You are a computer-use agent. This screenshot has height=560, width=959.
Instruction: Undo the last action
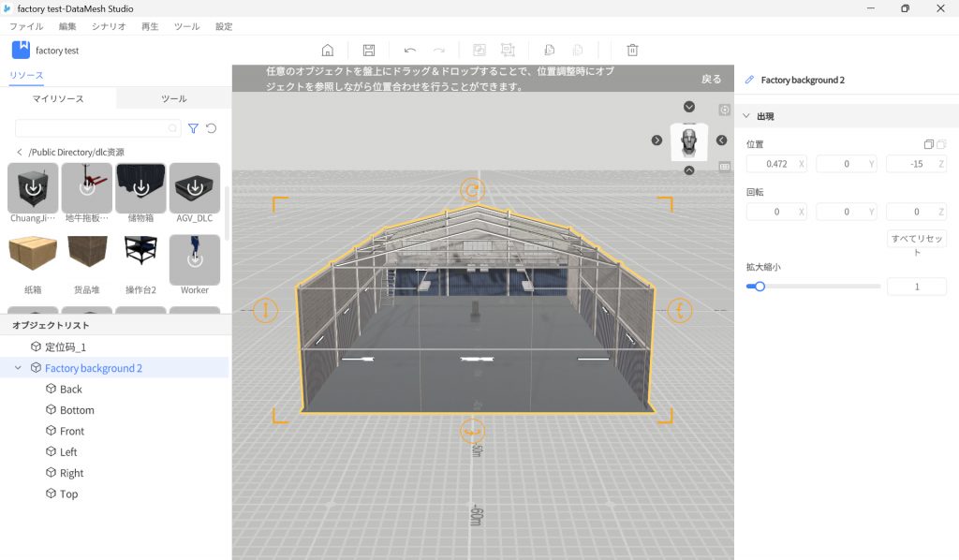pyautogui.click(x=410, y=51)
